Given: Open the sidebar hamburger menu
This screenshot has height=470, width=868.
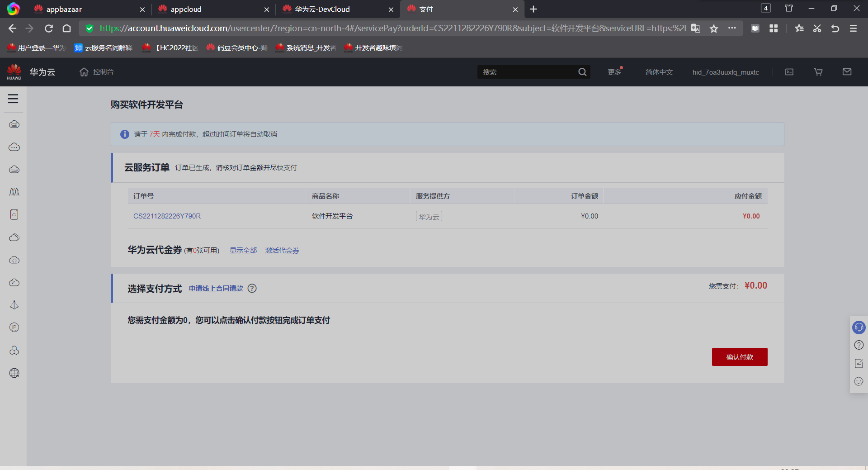Looking at the screenshot, I should click(x=13, y=99).
